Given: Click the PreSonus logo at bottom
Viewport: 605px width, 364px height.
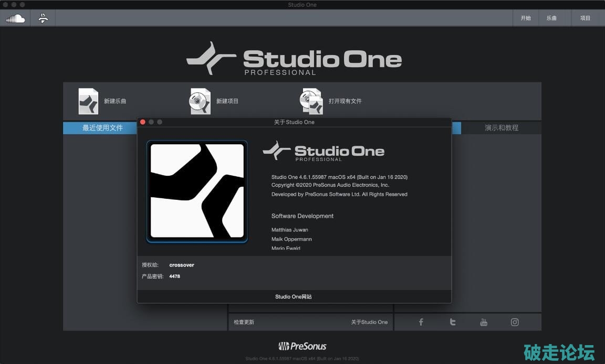Looking at the screenshot, I should pyautogui.click(x=302, y=346).
